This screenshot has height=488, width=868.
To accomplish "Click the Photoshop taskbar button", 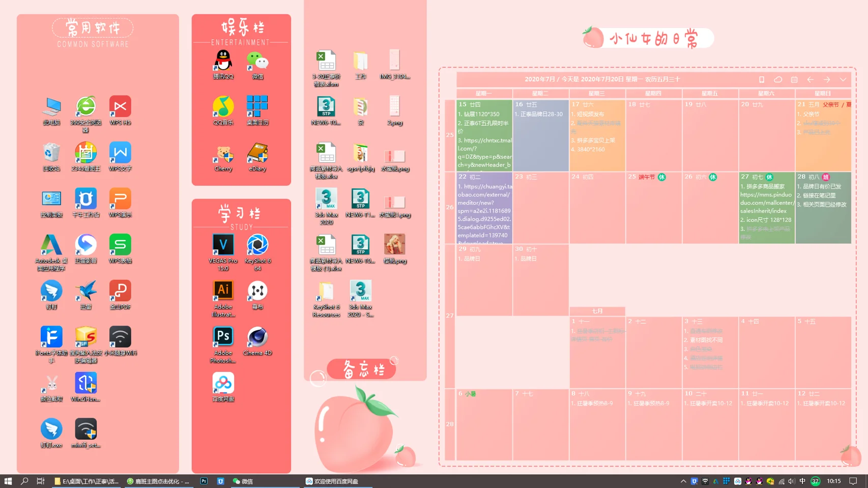I will (x=204, y=481).
